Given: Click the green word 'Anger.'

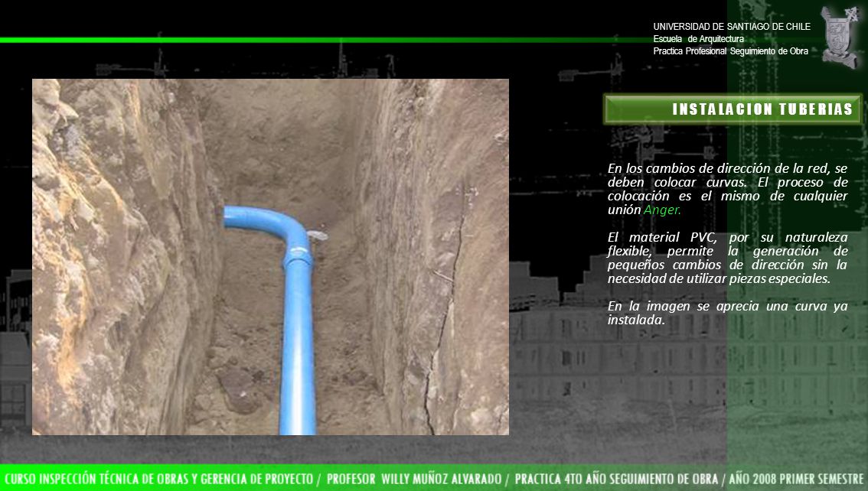Looking at the screenshot, I should [x=662, y=210].
